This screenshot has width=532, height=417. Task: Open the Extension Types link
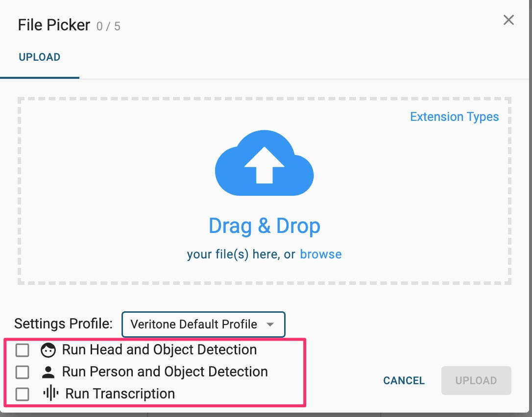(454, 117)
